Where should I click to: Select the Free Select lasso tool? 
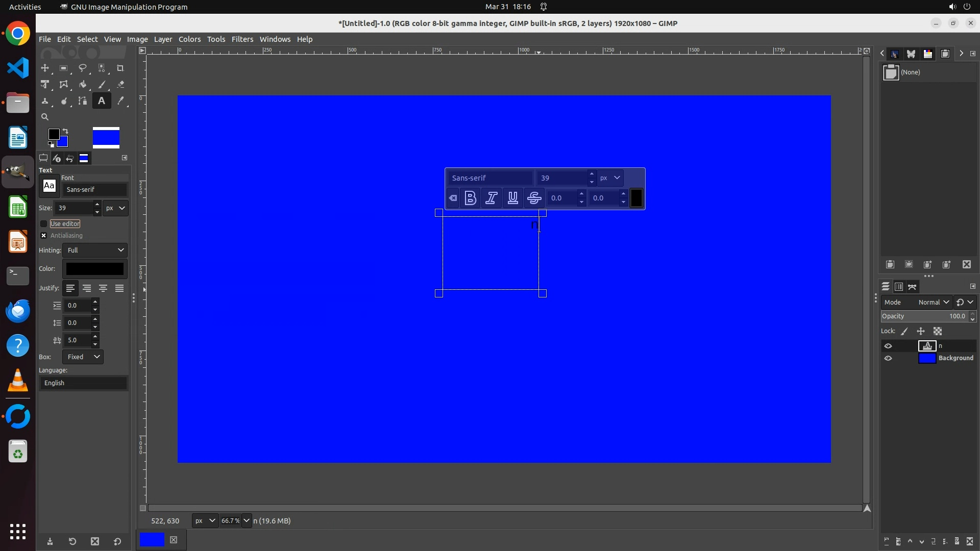[83, 68]
